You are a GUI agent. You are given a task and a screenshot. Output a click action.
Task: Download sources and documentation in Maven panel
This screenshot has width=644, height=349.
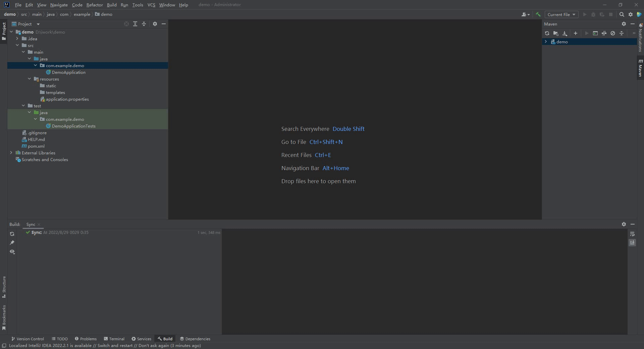point(565,33)
